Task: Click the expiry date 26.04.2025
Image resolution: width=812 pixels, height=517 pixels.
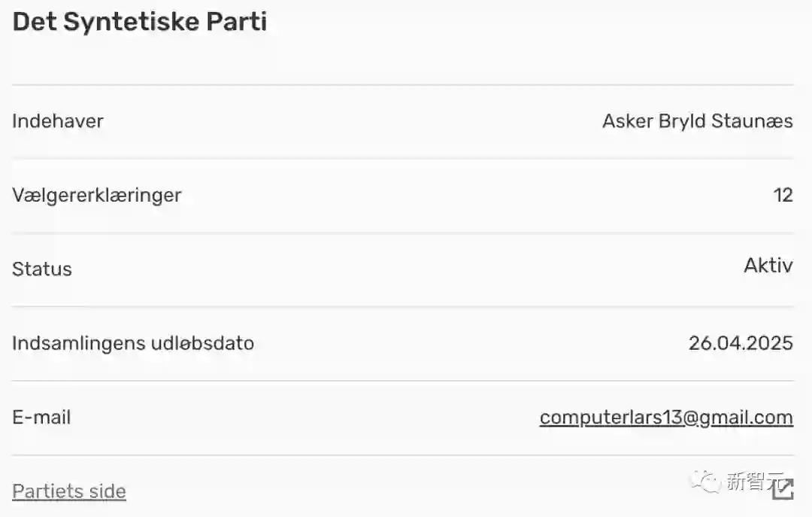Action: (x=741, y=343)
